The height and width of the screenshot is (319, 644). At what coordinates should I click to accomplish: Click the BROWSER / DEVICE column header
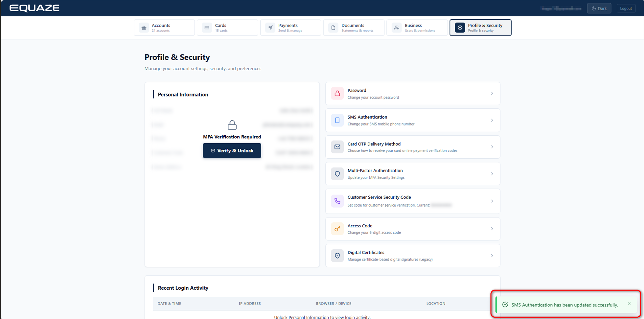pos(333,304)
